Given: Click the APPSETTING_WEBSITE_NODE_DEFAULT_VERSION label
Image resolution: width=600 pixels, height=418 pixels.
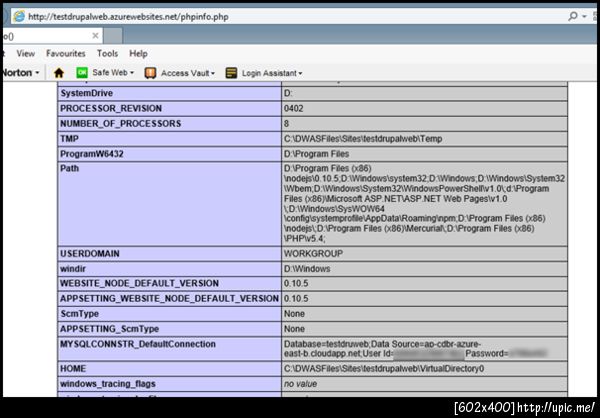Looking at the screenshot, I should click(x=170, y=299).
